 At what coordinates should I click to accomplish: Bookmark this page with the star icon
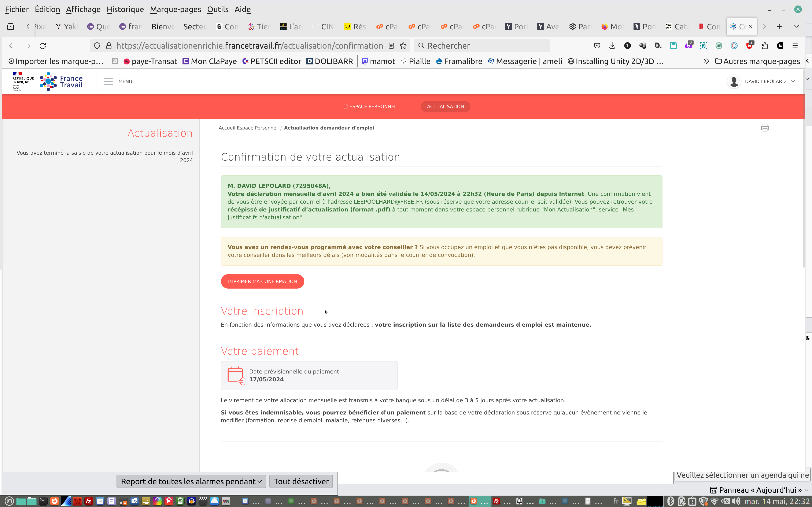(403, 46)
